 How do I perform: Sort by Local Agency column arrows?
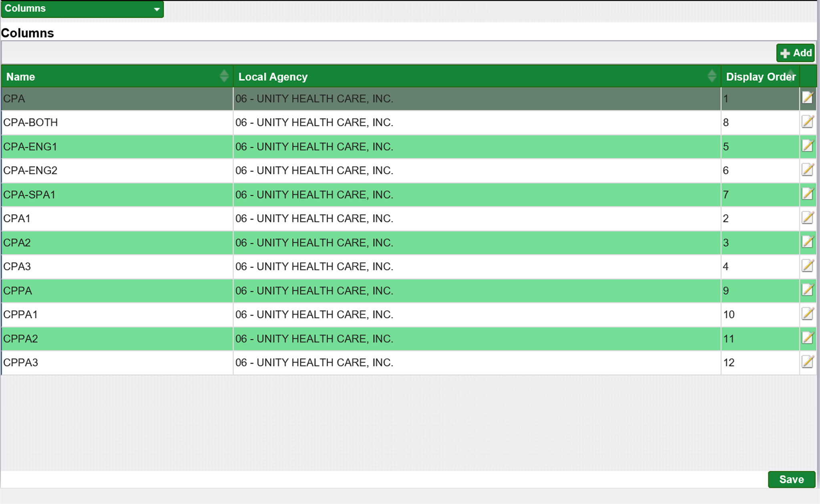[711, 76]
